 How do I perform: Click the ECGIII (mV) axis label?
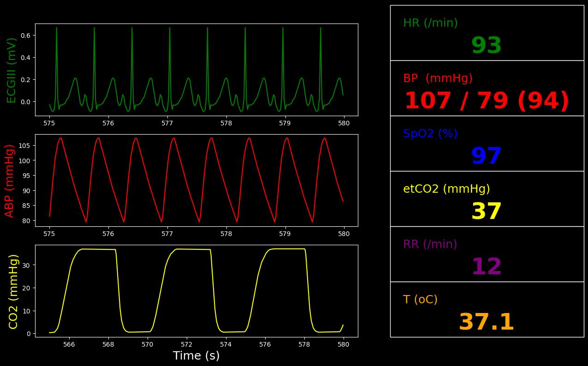coord(12,70)
